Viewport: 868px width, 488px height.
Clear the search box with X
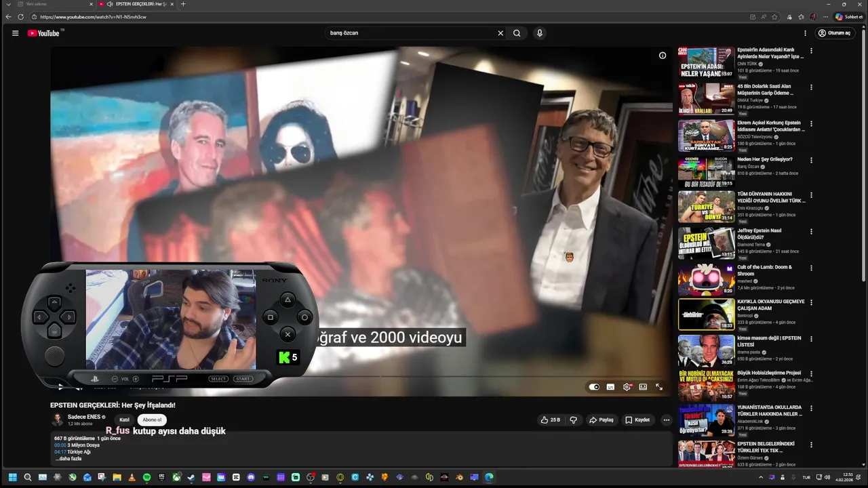500,33
